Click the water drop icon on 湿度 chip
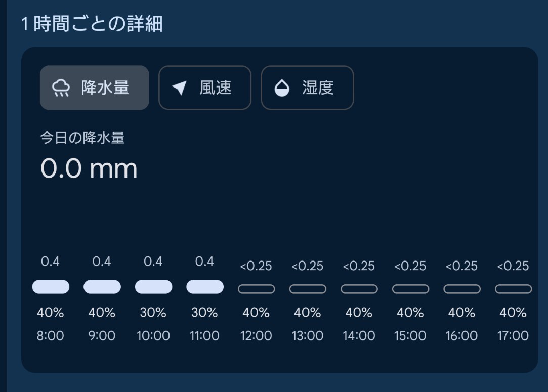Screen dimensions: 548x392 tap(282, 89)
